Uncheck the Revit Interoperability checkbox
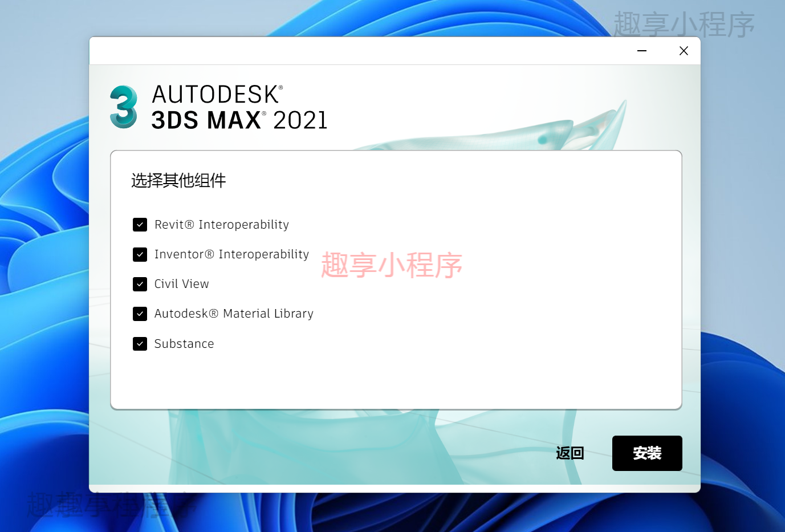 coord(140,225)
